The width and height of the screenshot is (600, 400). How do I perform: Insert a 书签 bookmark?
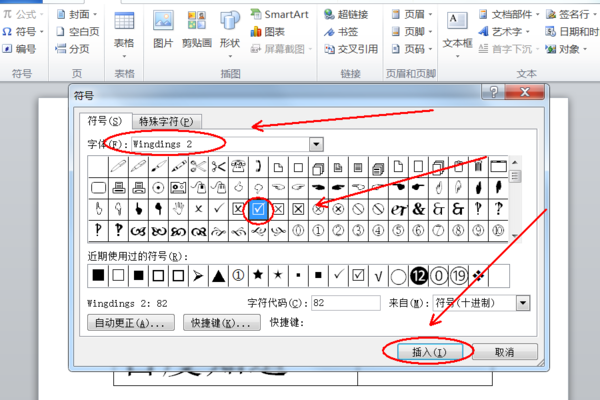click(341, 31)
